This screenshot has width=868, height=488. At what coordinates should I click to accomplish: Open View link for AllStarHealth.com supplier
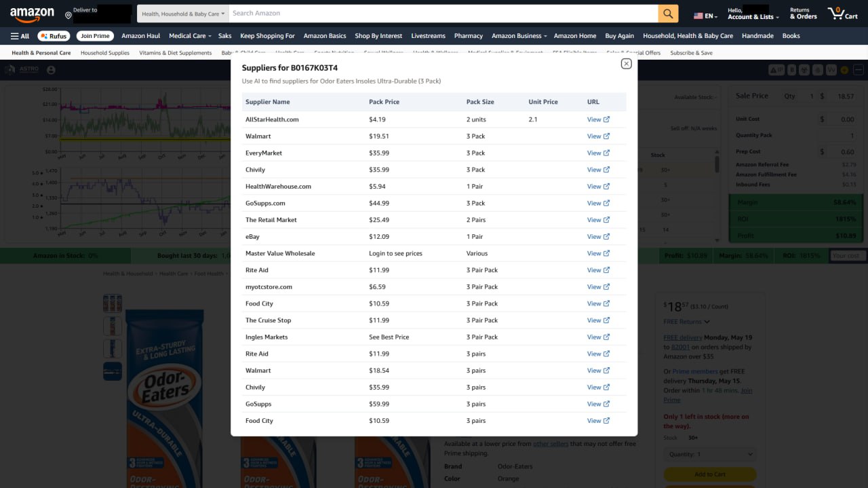pyautogui.click(x=598, y=119)
